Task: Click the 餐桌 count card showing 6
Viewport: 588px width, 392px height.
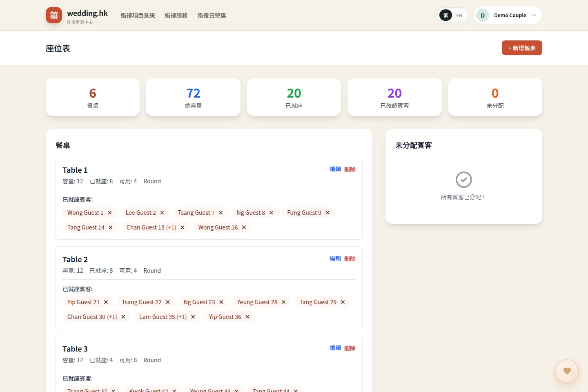Action: [93, 97]
